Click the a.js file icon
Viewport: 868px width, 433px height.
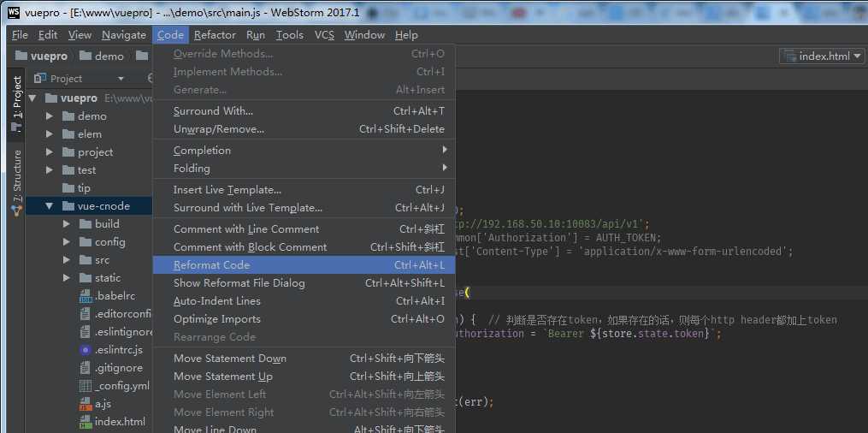(86, 404)
